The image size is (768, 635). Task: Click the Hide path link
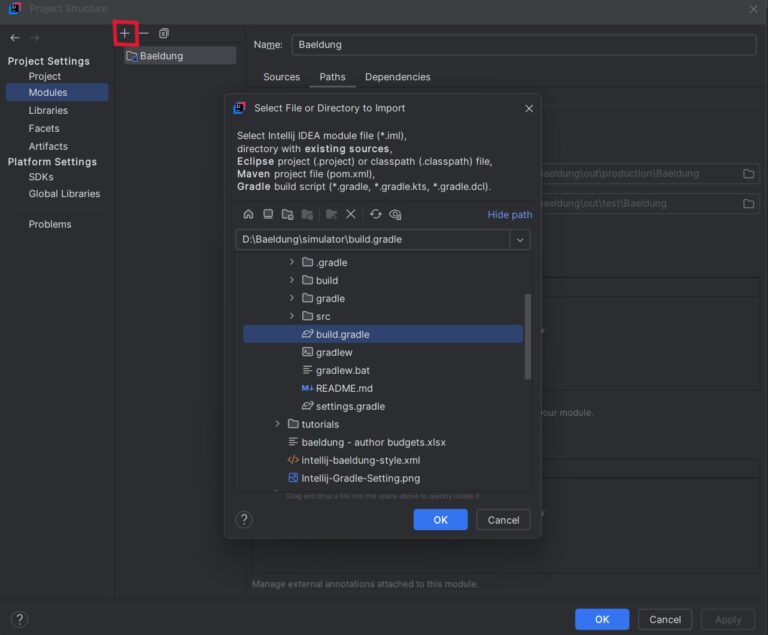(509, 214)
